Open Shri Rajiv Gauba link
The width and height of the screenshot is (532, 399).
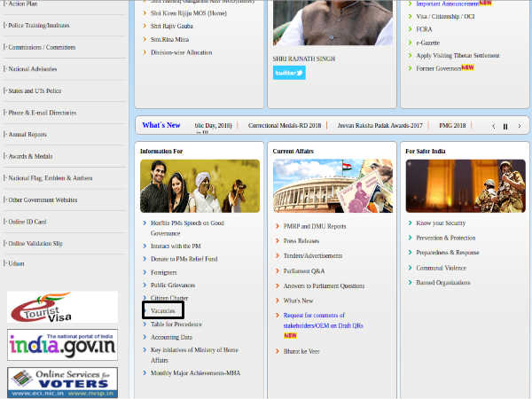(x=172, y=26)
